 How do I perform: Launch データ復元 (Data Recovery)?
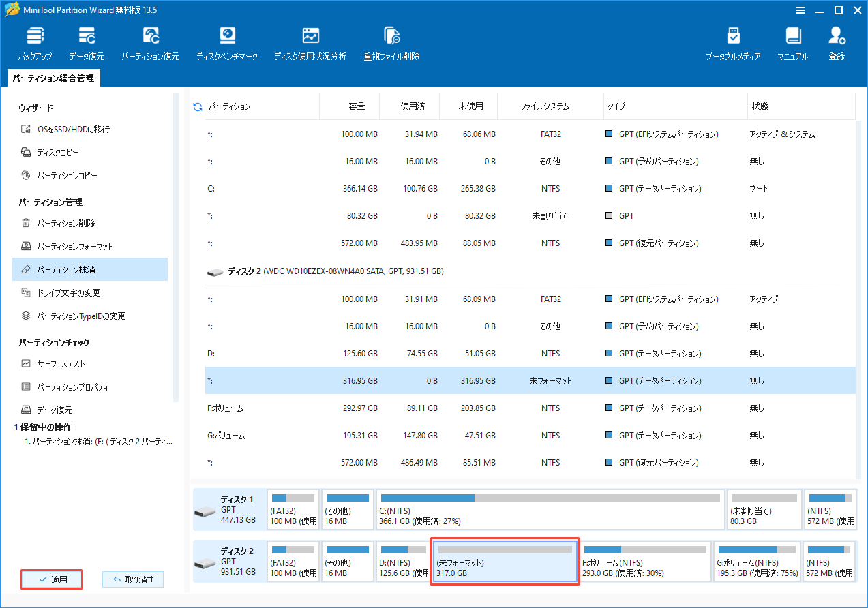click(x=86, y=41)
